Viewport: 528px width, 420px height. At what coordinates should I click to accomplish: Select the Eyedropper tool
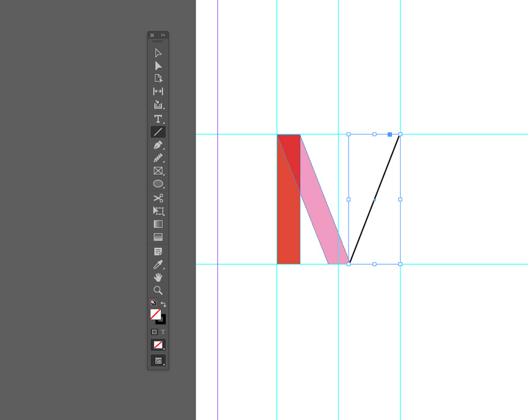coord(158,265)
